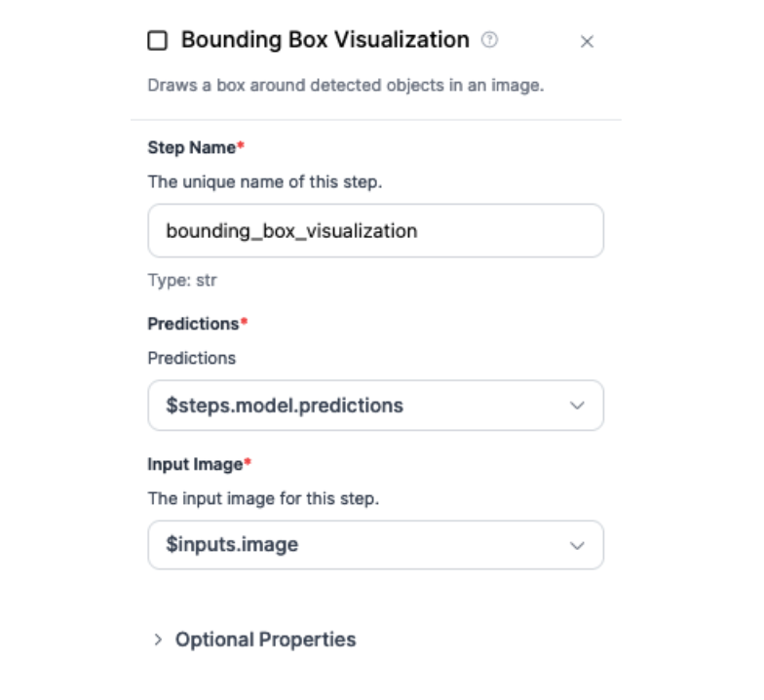Click the Step Name text field
The height and width of the screenshot is (700, 764).
(375, 231)
